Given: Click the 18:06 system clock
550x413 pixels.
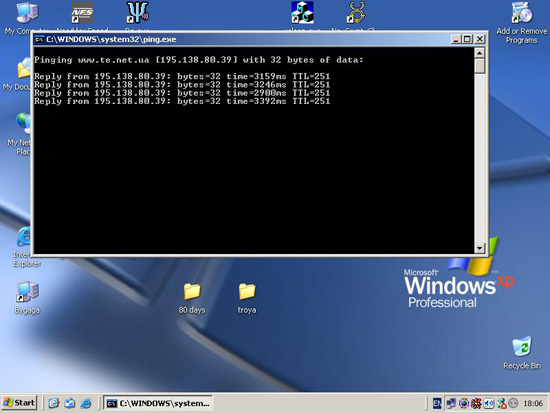Looking at the screenshot, I should pos(533,403).
